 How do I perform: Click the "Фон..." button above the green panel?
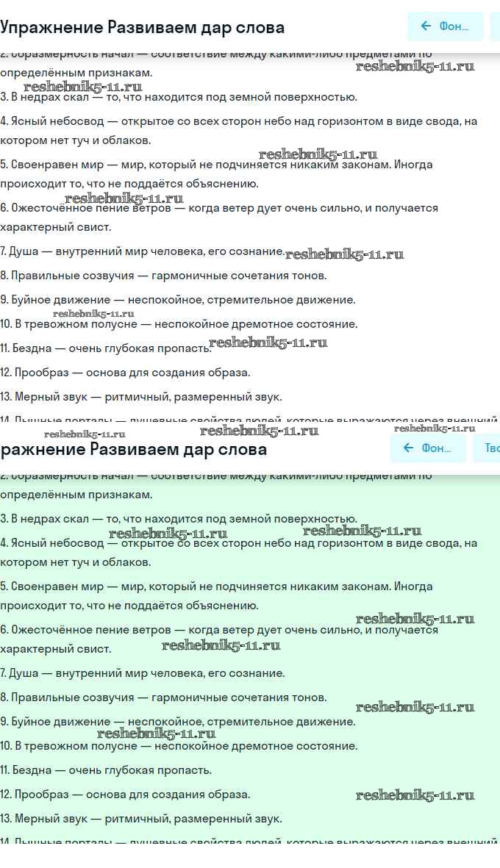pyautogui.click(x=428, y=448)
